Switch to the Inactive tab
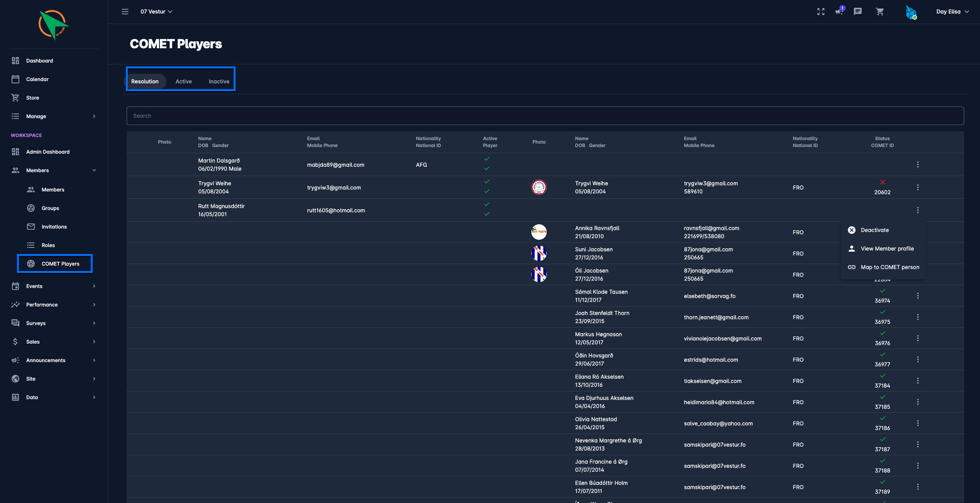The width and height of the screenshot is (980, 503). tap(219, 81)
